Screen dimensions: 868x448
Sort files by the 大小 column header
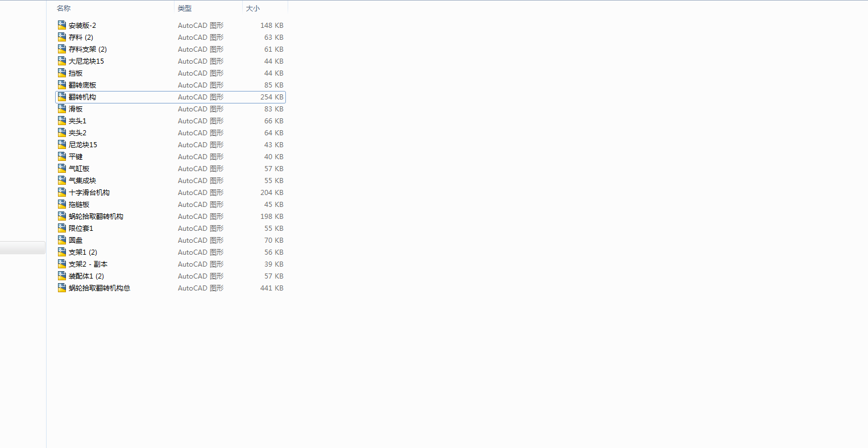(253, 8)
